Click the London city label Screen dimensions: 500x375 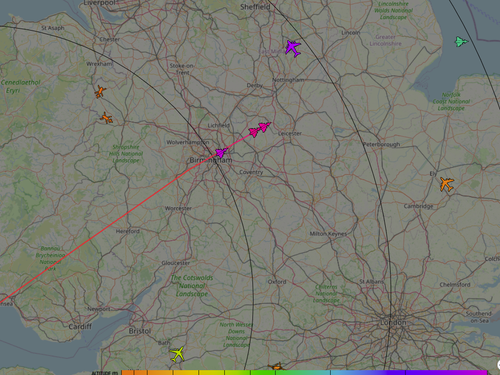pyautogui.click(x=393, y=323)
